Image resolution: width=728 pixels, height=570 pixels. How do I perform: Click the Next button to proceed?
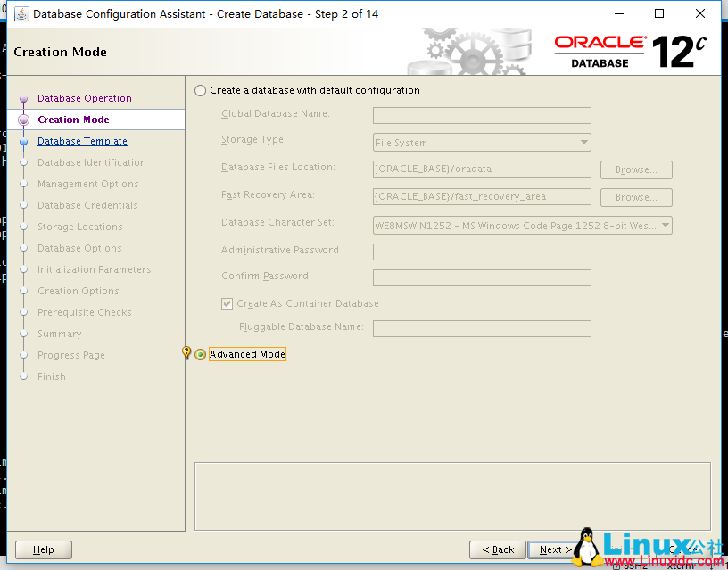tap(553, 549)
